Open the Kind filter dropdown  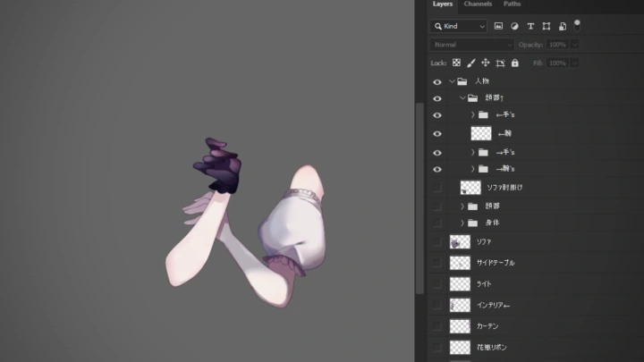point(458,26)
